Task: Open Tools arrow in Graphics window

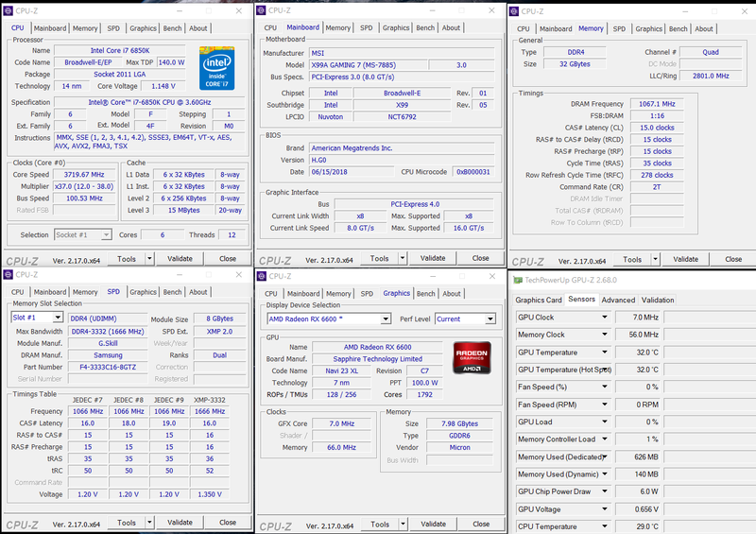Action: (x=403, y=524)
